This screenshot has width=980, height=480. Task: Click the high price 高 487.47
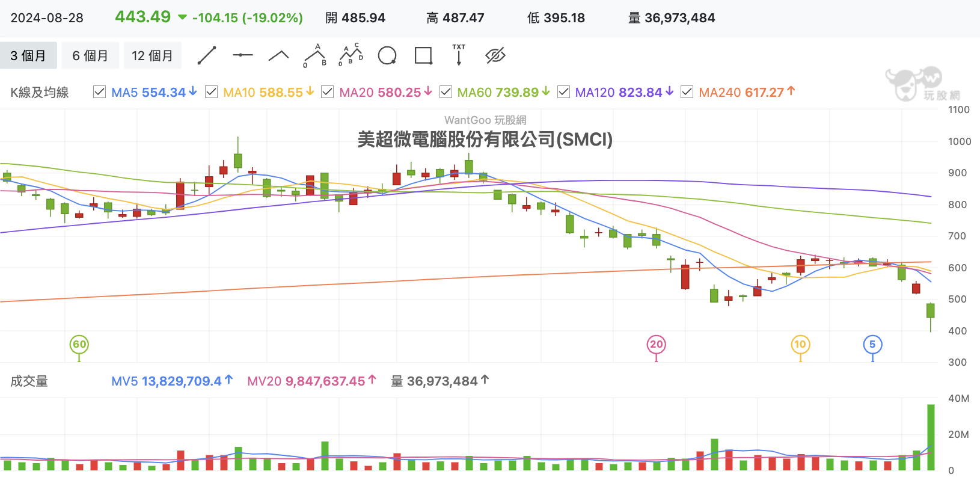(455, 18)
